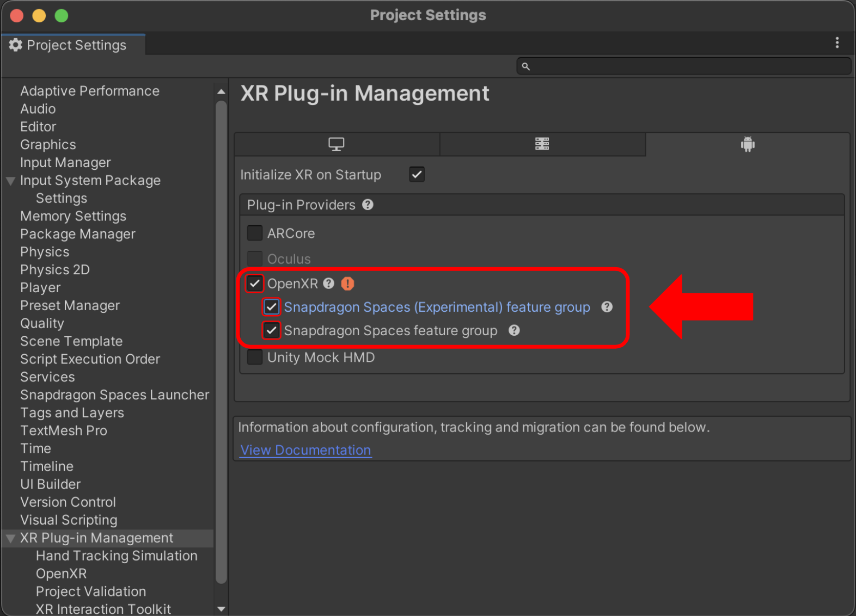
Task: Collapse the XR Plug-in Management tree item
Action: (x=10, y=538)
